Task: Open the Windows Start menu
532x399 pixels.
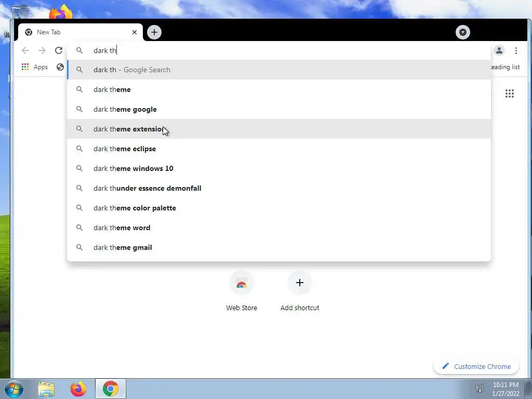Action: pos(14,389)
